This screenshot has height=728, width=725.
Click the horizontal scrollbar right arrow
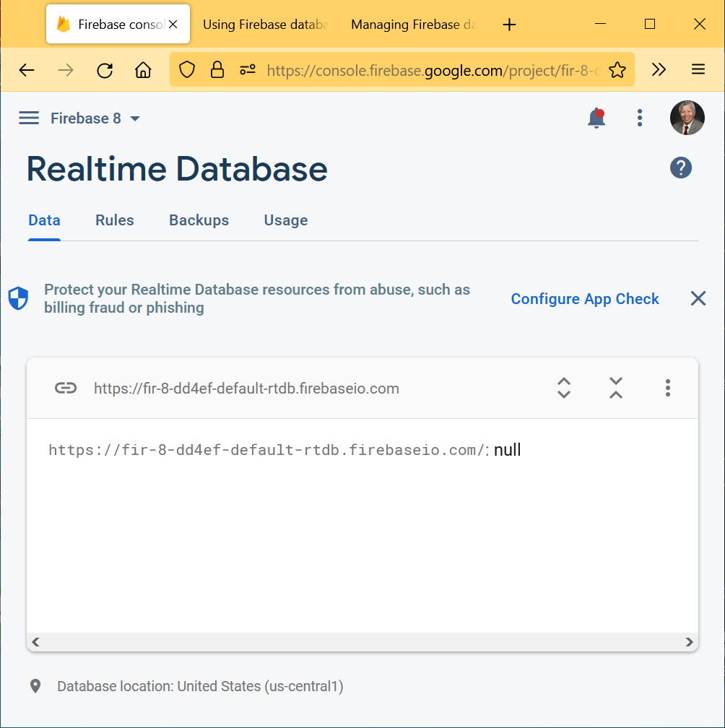689,642
